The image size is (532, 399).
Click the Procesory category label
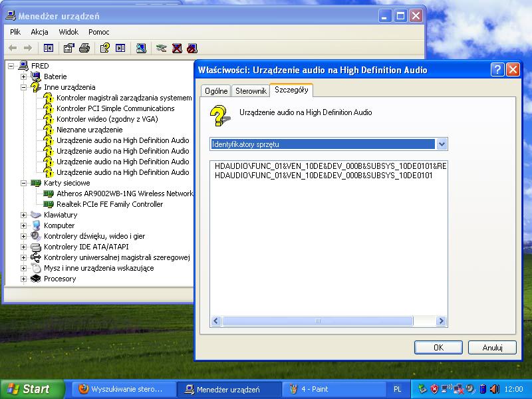[x=60, y=279]
